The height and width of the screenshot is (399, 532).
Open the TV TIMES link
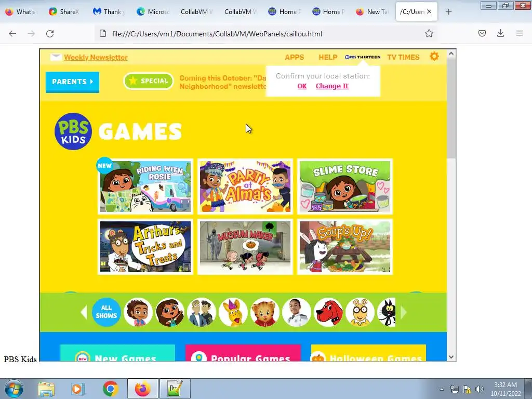click(x=403, y=57)
